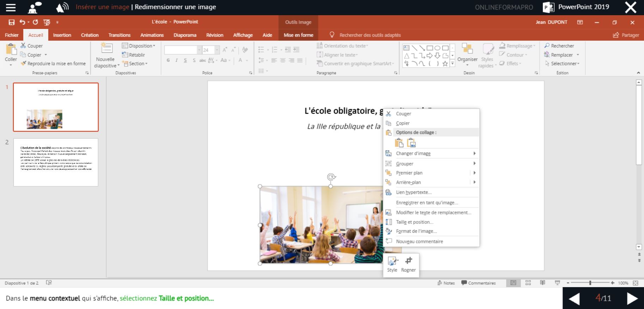Toggle strikethrough abc button

[202, 60]
